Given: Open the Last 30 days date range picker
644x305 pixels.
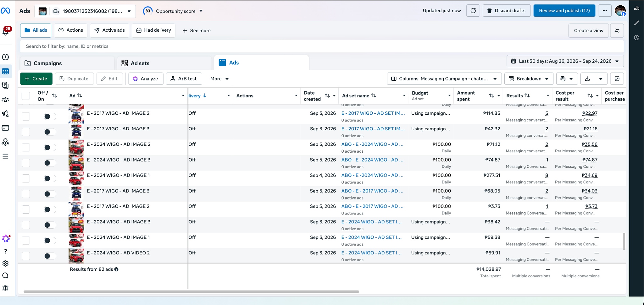Looking at the screenshot, I should (x=565, y=61).
